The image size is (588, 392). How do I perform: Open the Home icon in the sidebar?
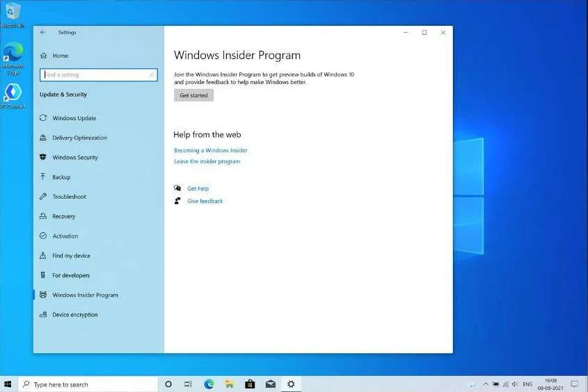pyautogui.click(x=44, y=56)
